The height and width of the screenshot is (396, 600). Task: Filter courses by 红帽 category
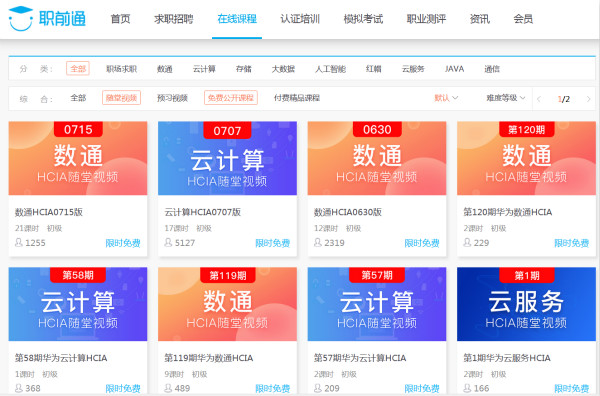pyautogui.click(x=374, y=69)
